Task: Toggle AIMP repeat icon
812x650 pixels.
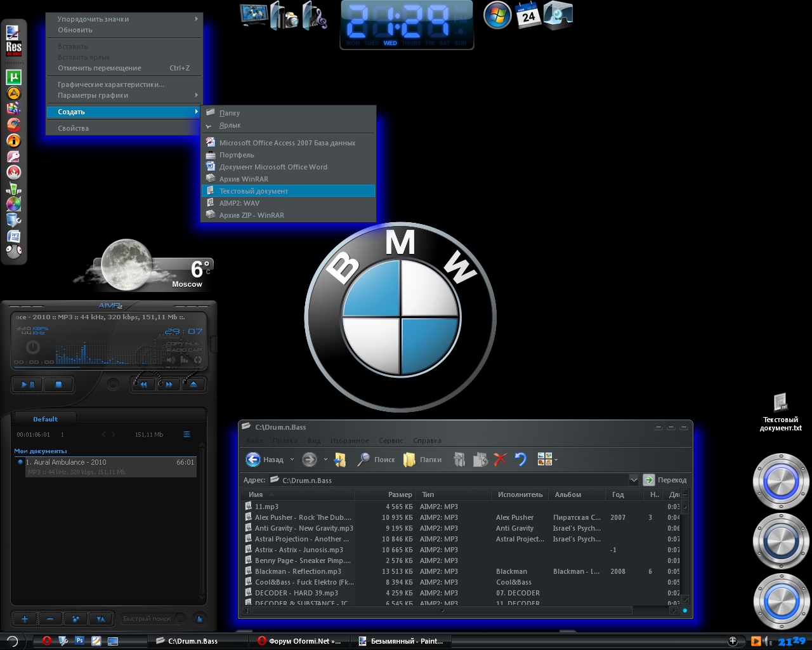Action: pyautogui.click(x=198, y=360)
